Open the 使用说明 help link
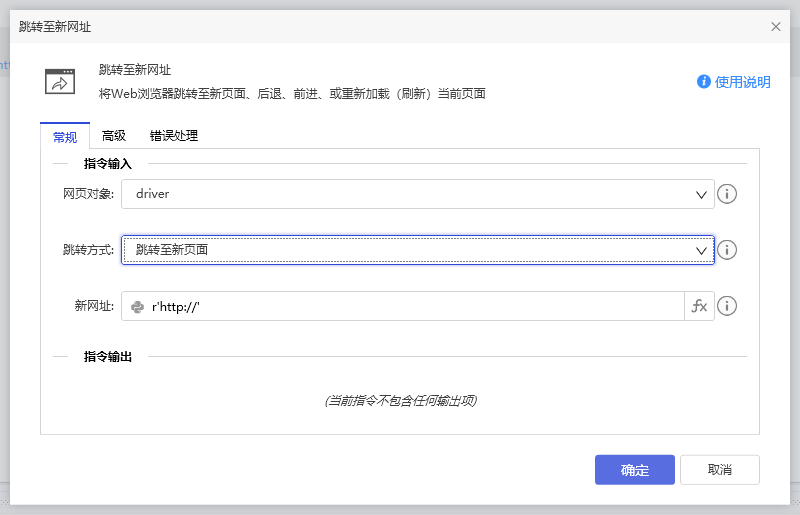800x515 pixels. pyautogui.click(x=743, y=82)
